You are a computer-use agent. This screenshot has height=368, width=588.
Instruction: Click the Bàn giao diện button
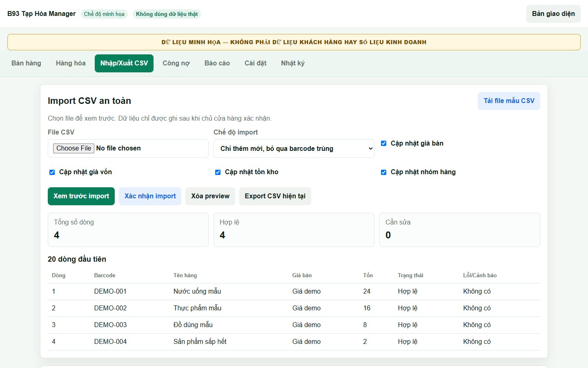click(553, 14)
